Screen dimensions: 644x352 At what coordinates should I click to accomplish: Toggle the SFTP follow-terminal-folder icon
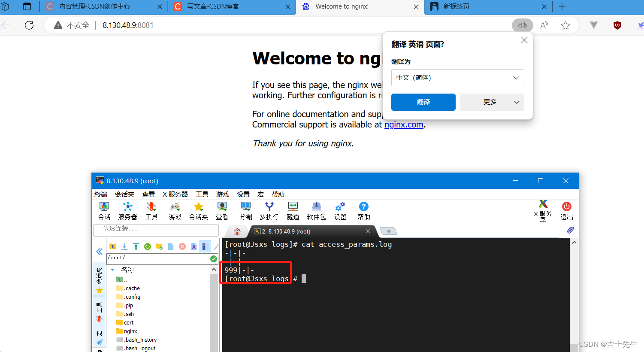pyautogui.click(x=205, y=246)
